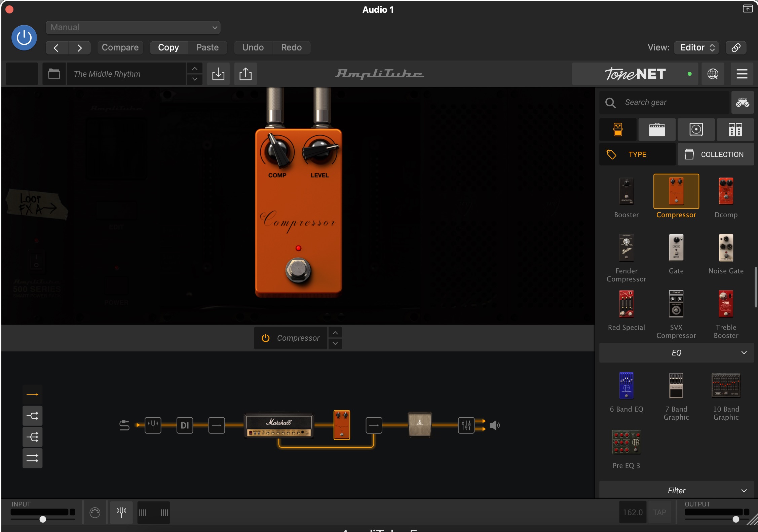
Task: Click the link chain icon
Action: [x=736, y=47]
